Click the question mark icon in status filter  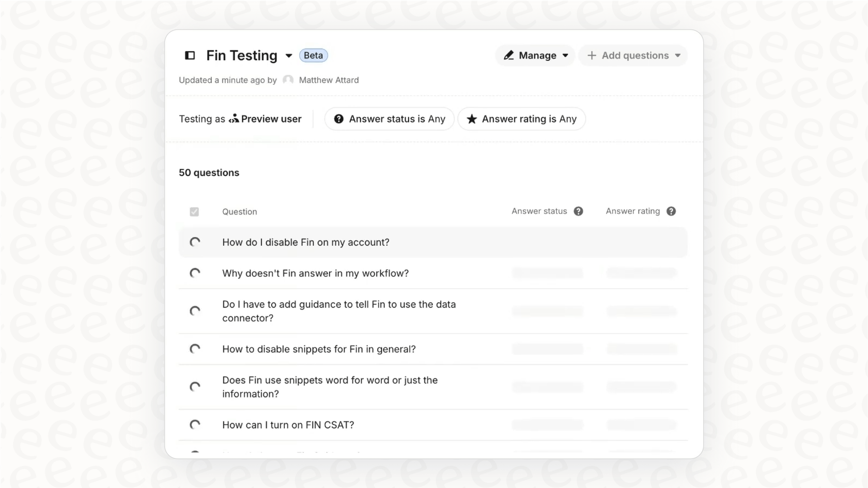338,119
